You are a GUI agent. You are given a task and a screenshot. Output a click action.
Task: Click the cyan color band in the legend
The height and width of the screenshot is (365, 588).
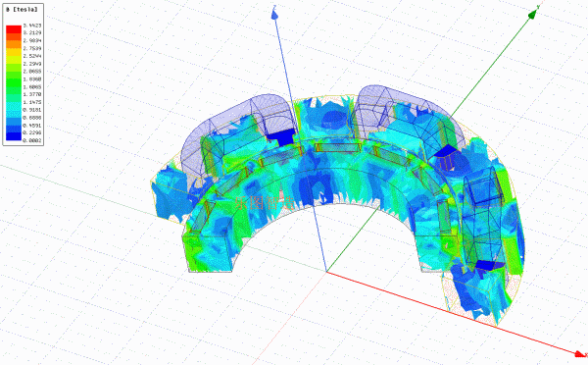pos(14,106)
